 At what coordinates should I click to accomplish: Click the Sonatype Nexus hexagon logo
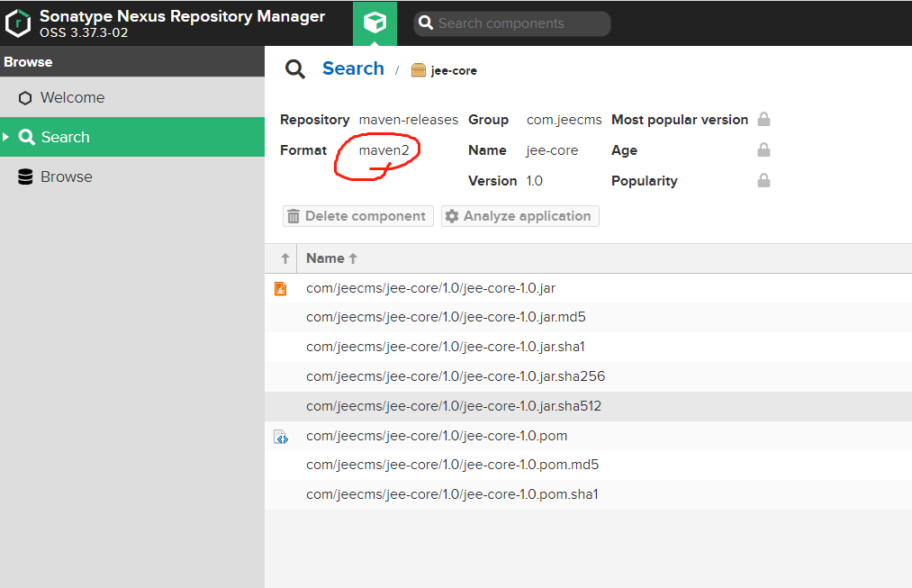pyautogui.click(x=18, y=23)
